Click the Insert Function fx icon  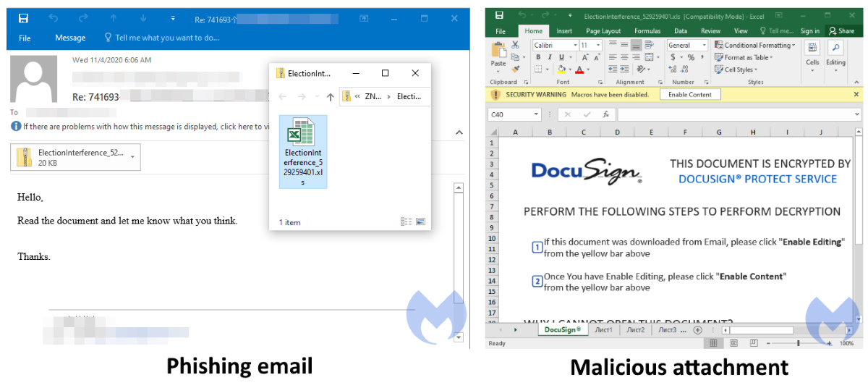[x=605, y=114]
